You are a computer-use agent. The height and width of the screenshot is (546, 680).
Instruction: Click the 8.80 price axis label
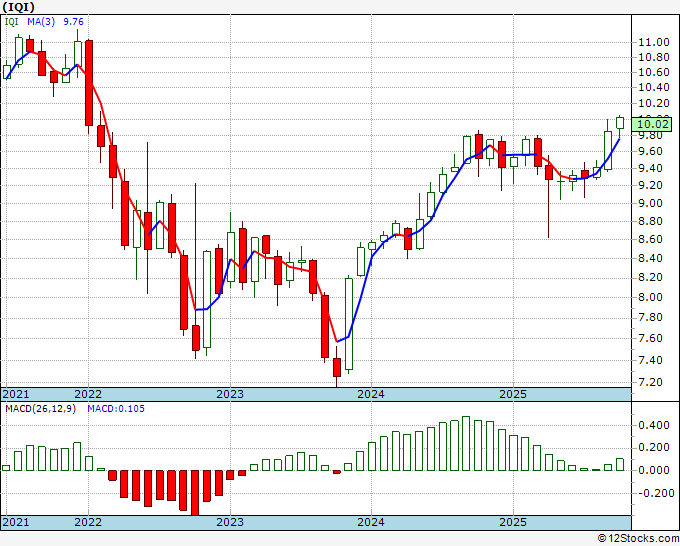tap(650, 221)
